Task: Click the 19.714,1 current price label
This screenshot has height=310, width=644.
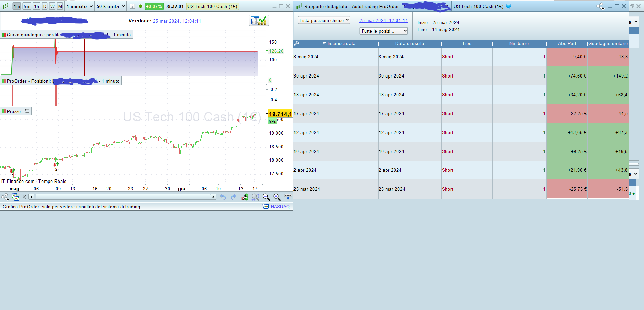Action: [280, 114]
